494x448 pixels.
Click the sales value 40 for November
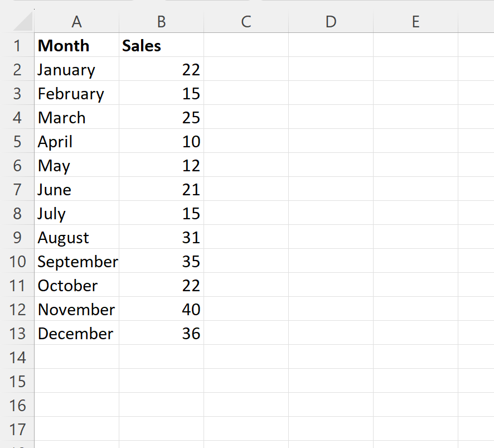pos(161,310)
